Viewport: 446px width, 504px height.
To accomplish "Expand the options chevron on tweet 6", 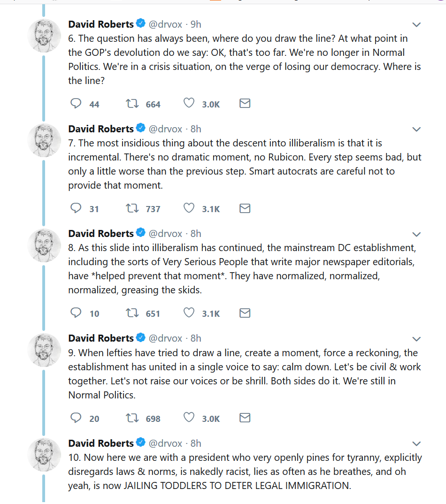I will pos(416,24).
